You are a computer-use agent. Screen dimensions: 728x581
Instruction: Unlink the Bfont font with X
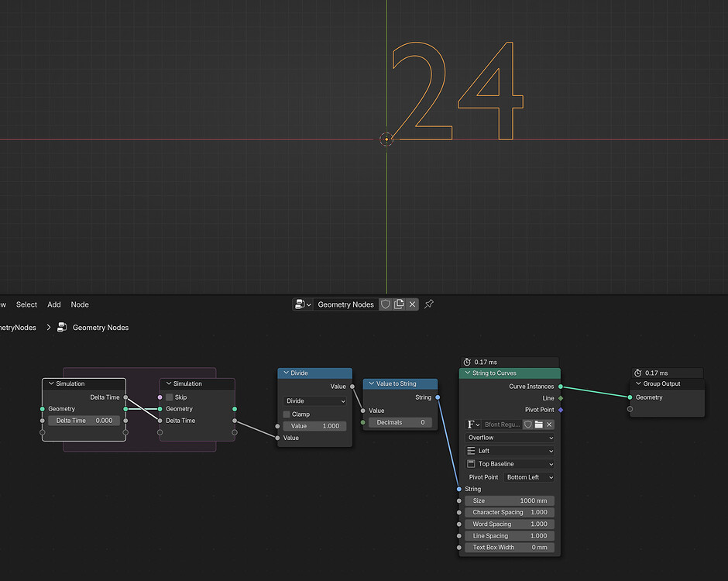click(549, 425)
